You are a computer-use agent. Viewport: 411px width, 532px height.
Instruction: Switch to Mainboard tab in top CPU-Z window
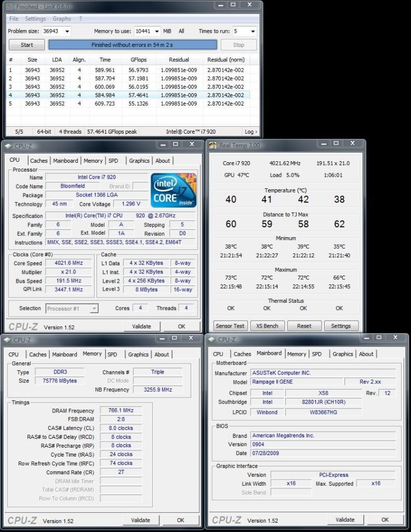65,161
